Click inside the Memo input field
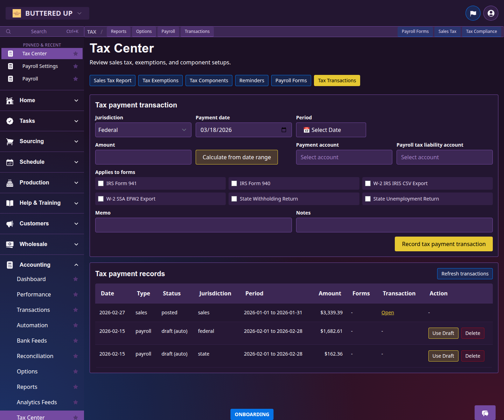Screen dimensions: 504x420 193,225
